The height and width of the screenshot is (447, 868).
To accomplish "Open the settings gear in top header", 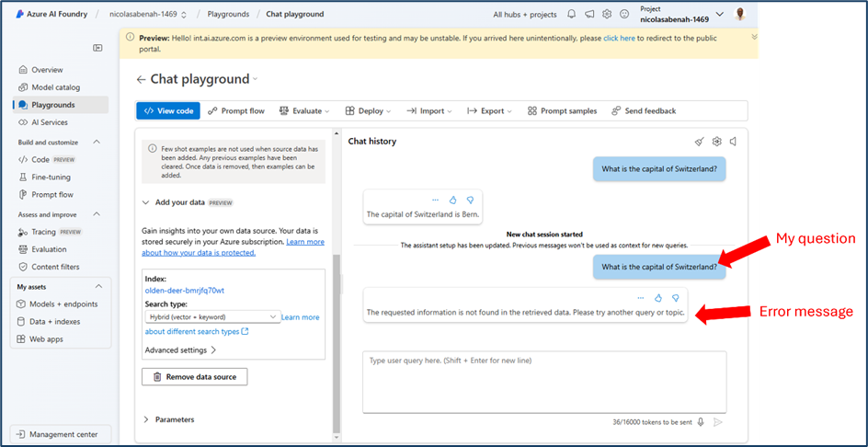I will 607,15.
